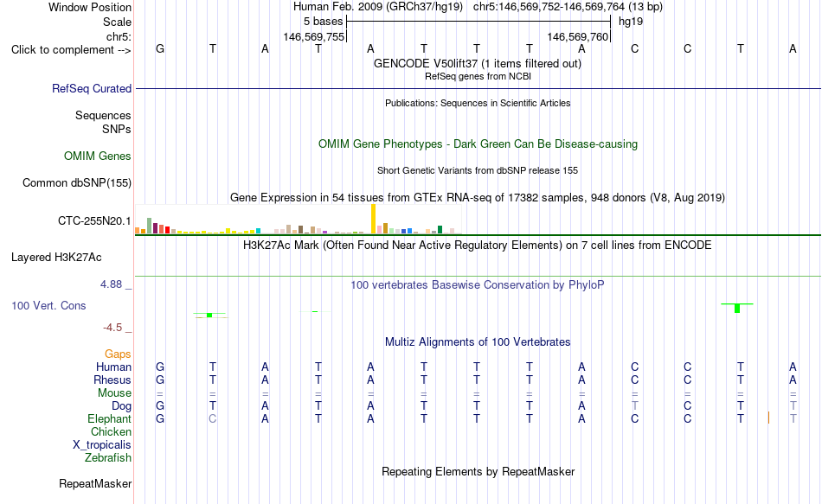Select the Chicken alignment row label

pos(111,431)
